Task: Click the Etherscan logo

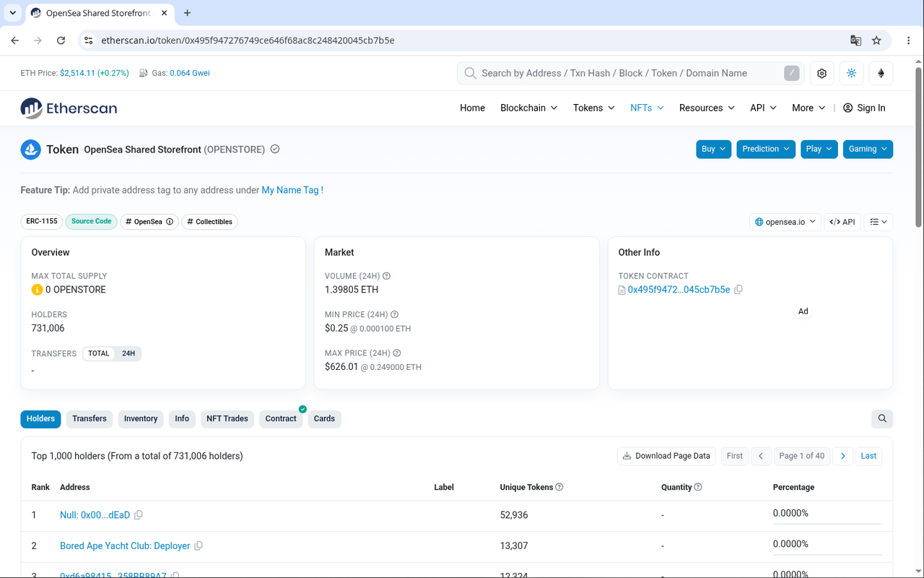Action: click(x=69, y=108)
